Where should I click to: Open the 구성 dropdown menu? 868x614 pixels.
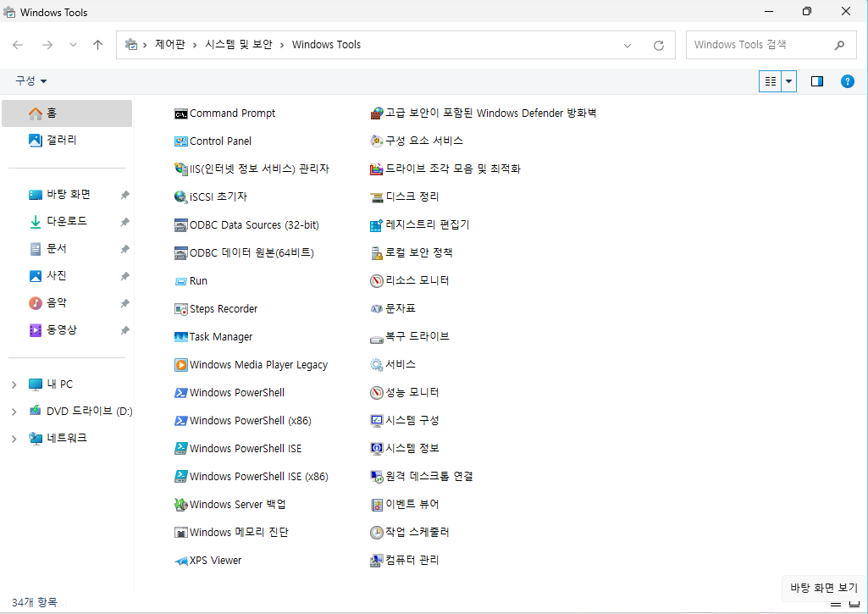[31, 80]
